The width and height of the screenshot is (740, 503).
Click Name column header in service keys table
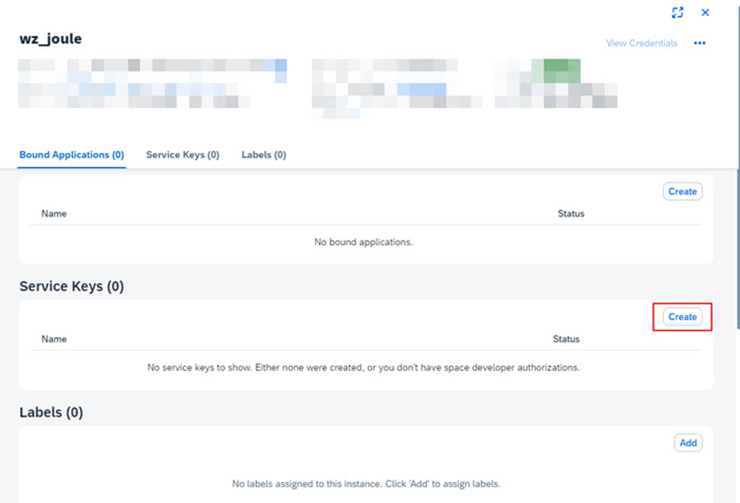pyautogui.click(x=54, y=339)
